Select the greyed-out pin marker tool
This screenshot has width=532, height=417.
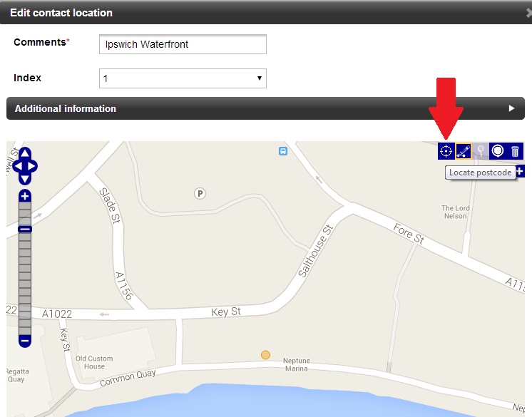click(481, 150)
